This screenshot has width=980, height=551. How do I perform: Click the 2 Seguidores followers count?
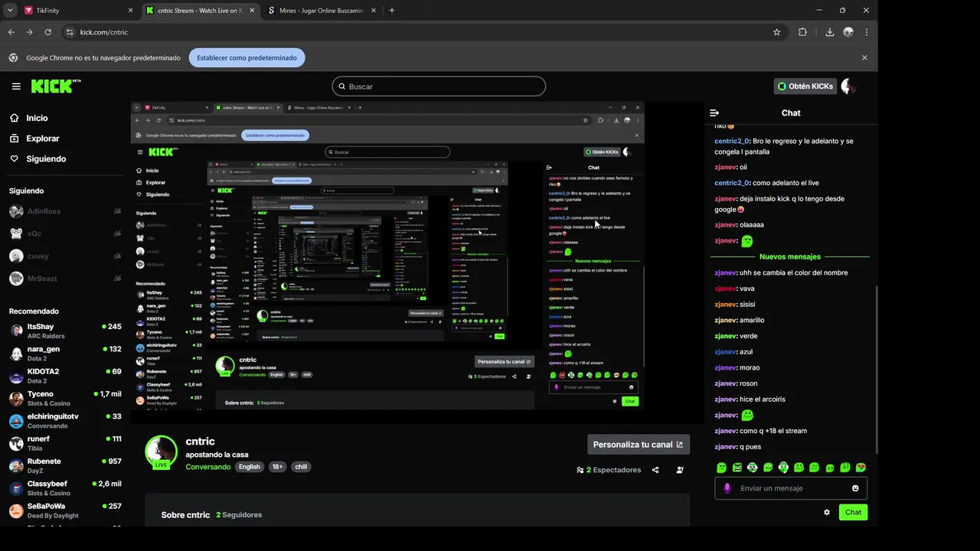[239, 515]
